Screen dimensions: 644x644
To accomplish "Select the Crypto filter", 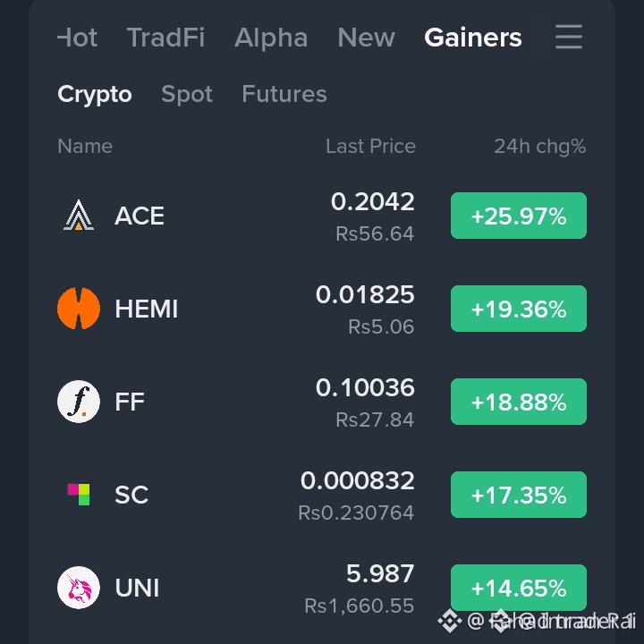I will (95, 94).
